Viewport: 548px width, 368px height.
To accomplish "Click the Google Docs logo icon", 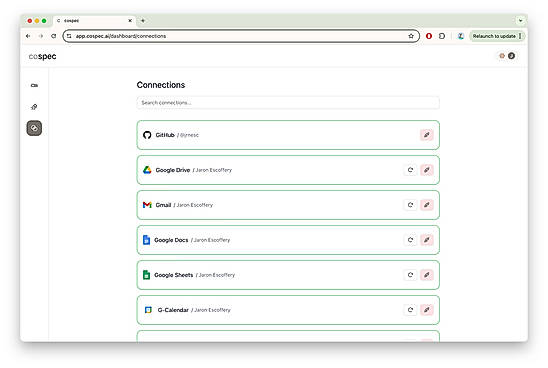I will 146,240.
